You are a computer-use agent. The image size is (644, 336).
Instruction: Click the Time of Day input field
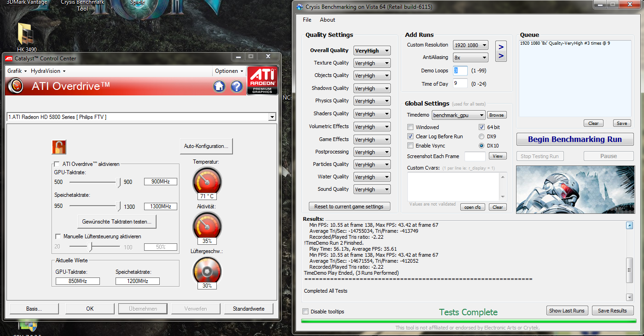pos(460,83)
